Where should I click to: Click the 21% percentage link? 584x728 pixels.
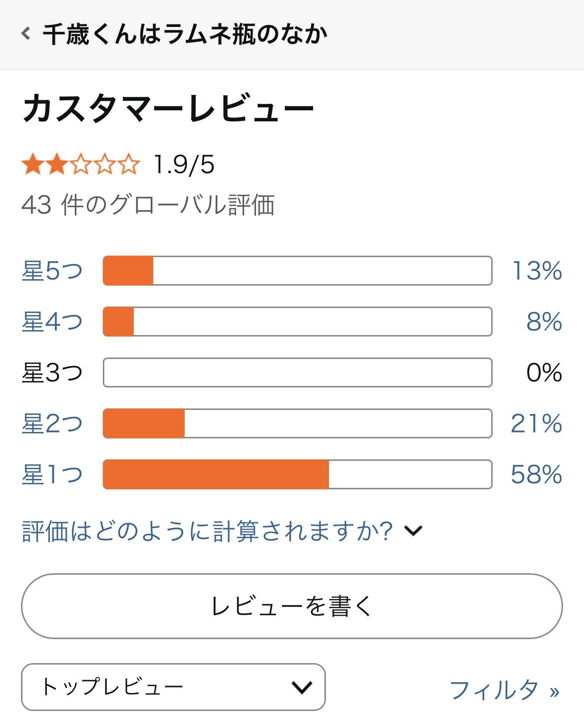click(537, 423)
